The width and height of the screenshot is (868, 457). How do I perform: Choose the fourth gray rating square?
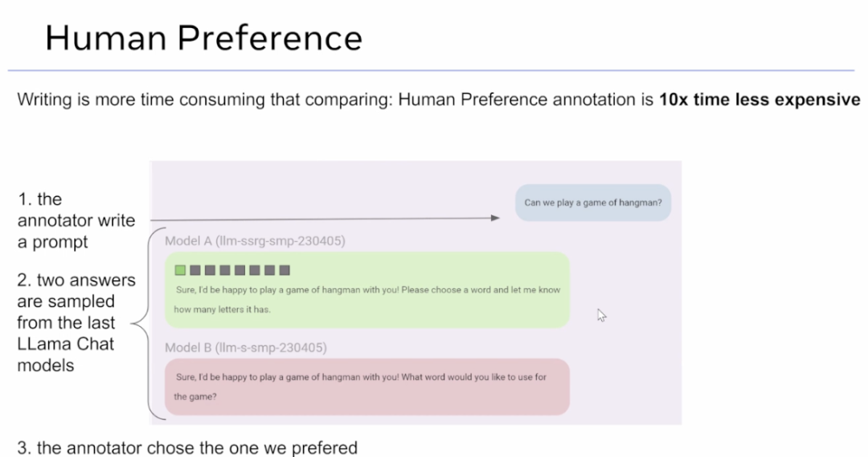225,271
